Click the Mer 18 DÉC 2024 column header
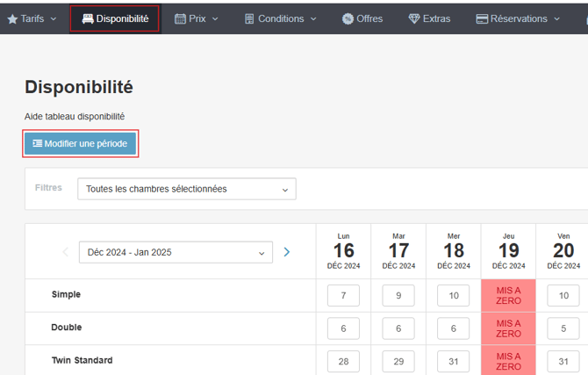588x375 pixels. coord(454,251)
